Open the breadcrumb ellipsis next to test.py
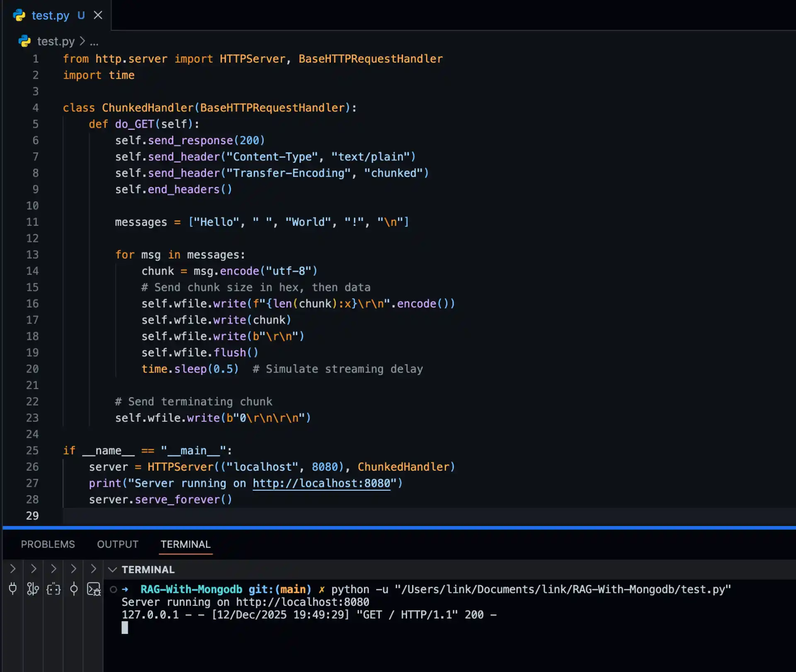The image size is (796, 672). [x=95, y=41]
